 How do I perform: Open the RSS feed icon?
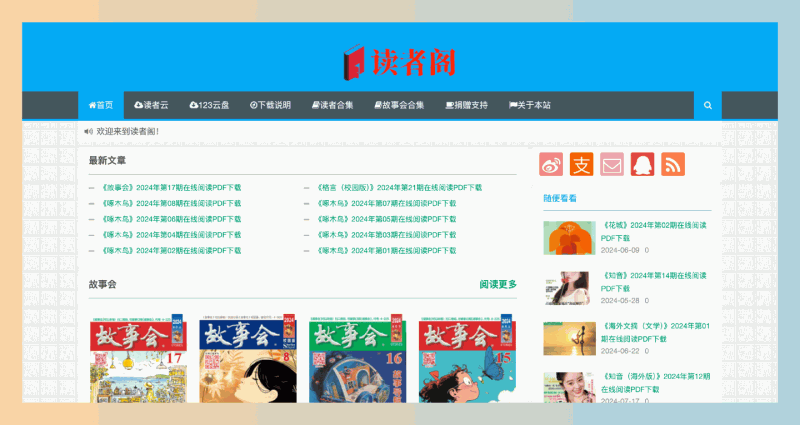[x=673, y=164]
